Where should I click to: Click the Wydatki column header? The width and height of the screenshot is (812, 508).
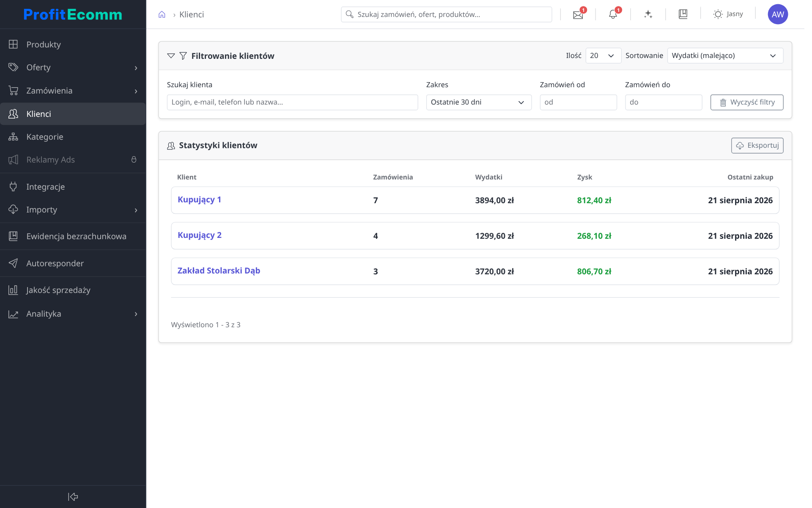488,177
